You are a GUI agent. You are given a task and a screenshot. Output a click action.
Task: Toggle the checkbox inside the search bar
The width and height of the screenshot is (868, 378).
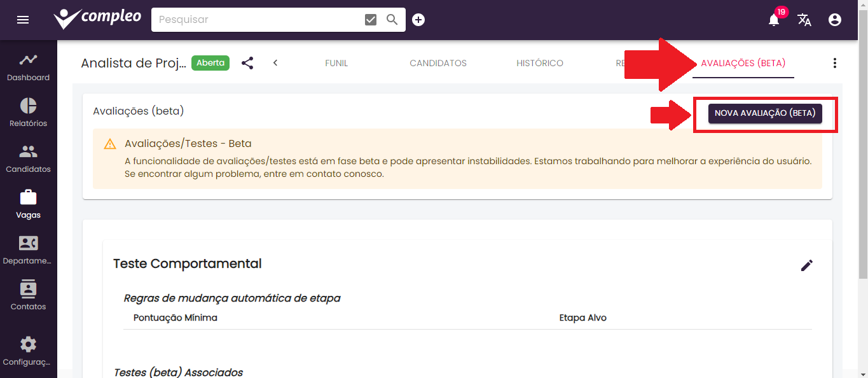[370, 19]
